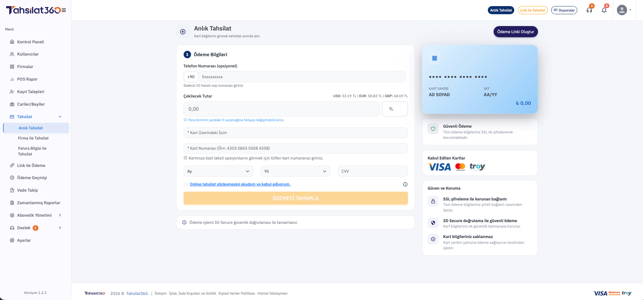
Task: Open the online tahsilat sözleşmesi link
Action: (240, 184)
